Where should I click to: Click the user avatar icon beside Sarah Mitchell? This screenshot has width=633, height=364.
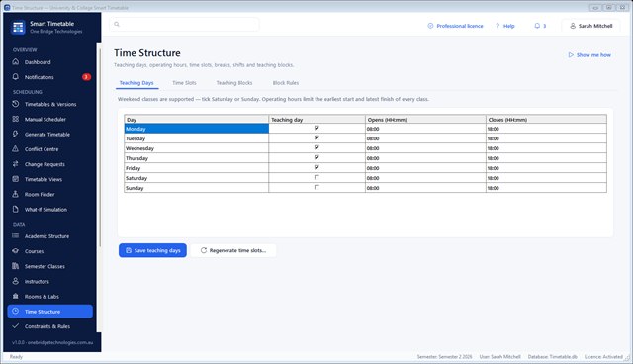(x=573, y=26)
